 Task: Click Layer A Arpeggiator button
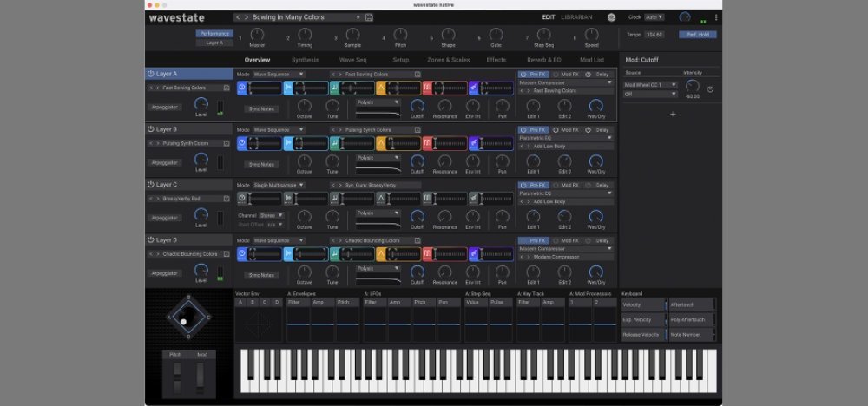pos(165,108)
